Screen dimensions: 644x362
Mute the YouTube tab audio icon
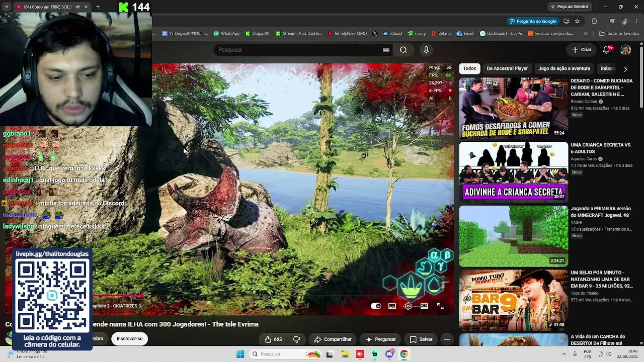click(x=77, y=7)
